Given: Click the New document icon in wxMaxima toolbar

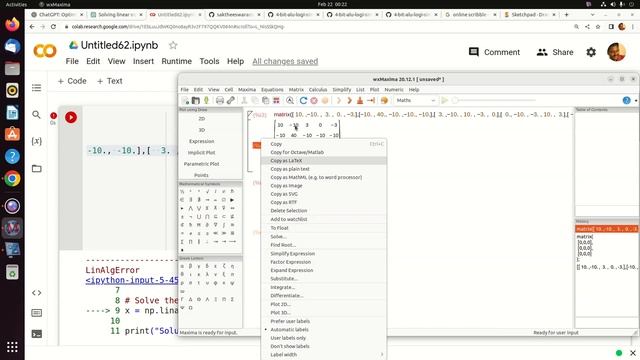Looking at the screenshot, I should (x=185, y=100).
